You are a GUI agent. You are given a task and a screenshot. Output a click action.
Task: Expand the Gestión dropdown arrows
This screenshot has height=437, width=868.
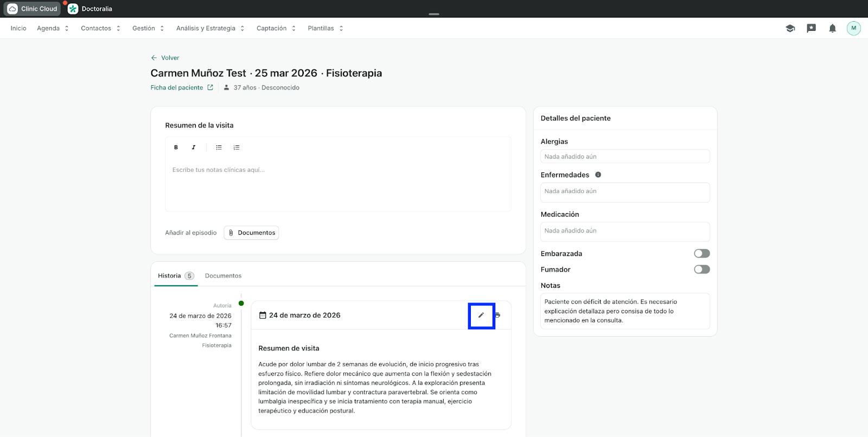[162, 28]
